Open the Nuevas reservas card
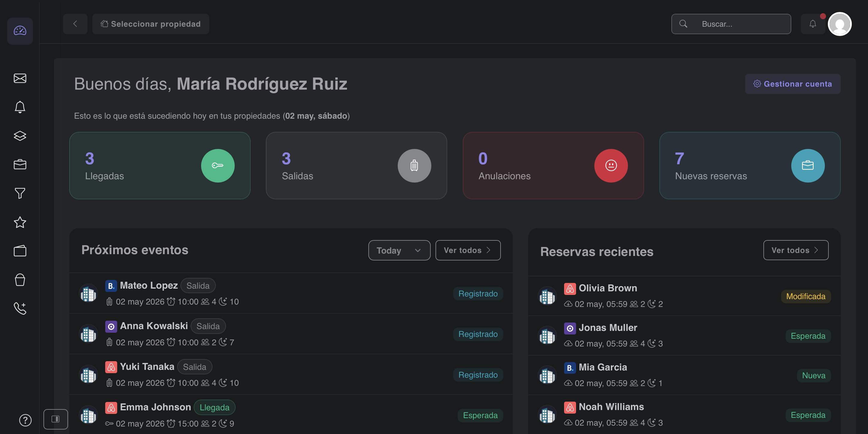868x434 pixels. coord(750,165)
